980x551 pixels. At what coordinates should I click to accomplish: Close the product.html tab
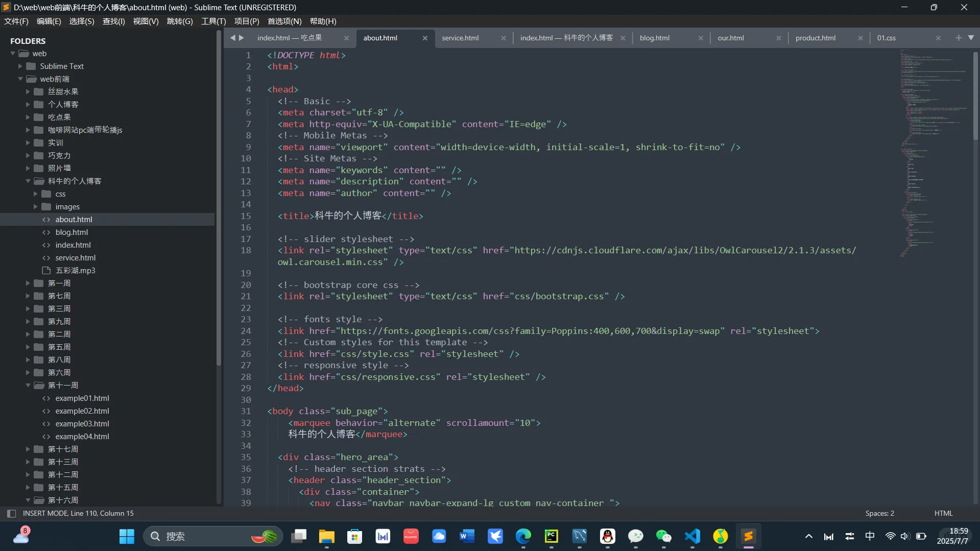tap(861, 38)
